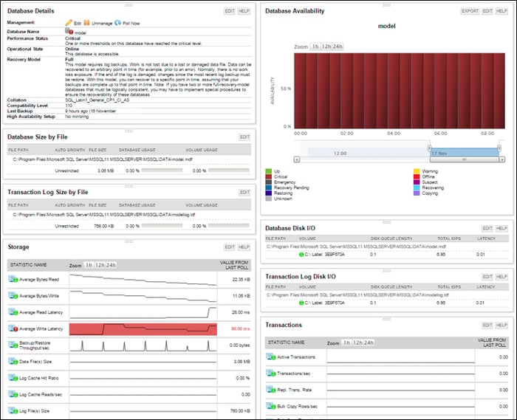Screen dimensions: 517x420
Task: Click EDIT in Database Size by File
Action: pos(244,137)
